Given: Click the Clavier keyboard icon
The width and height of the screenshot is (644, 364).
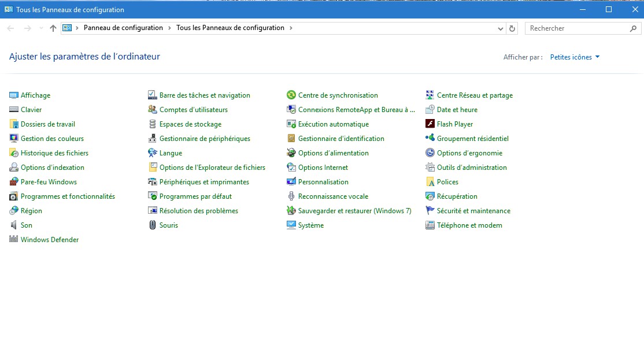Looking at the screenshot, I should pos(13,110).
